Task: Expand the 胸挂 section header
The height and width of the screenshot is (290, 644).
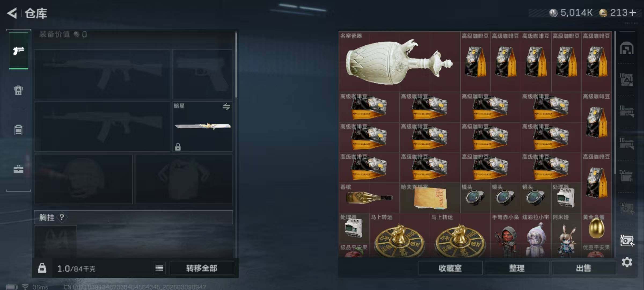Action: (134, 217)
